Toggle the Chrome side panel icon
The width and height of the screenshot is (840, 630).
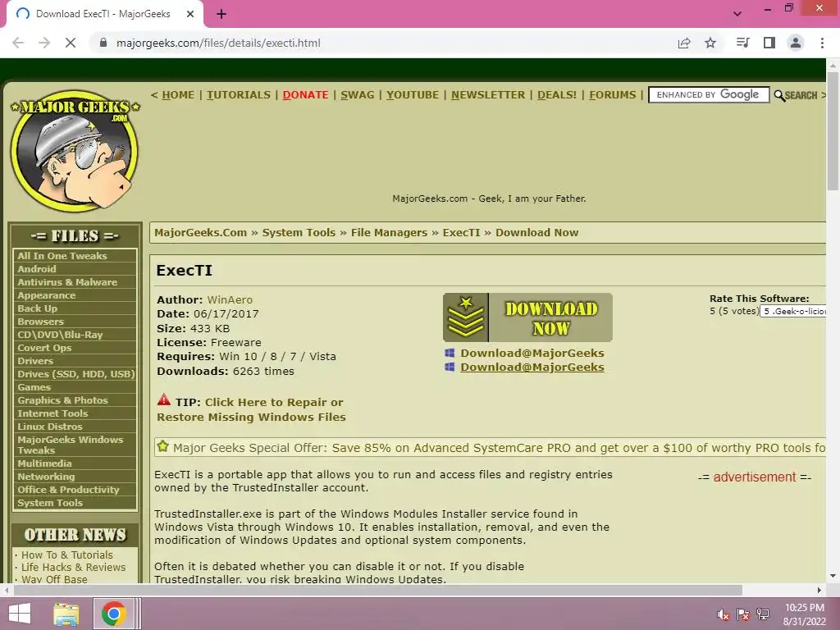click(x=769, y=43)
